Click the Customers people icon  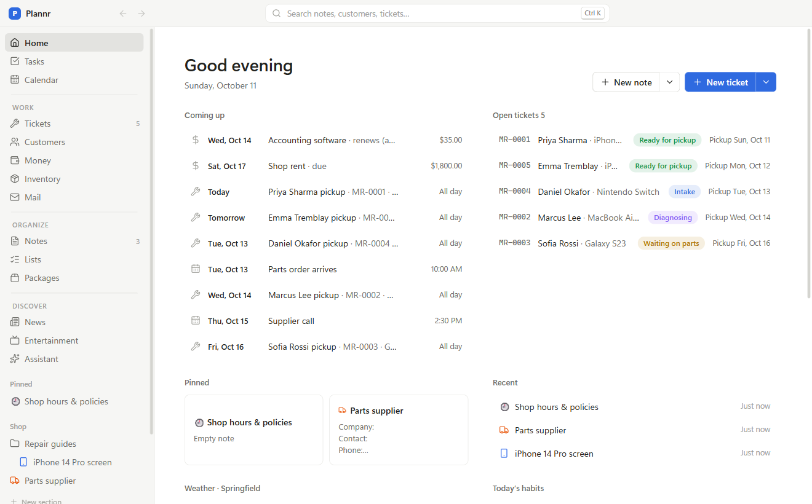click(15, 142)
